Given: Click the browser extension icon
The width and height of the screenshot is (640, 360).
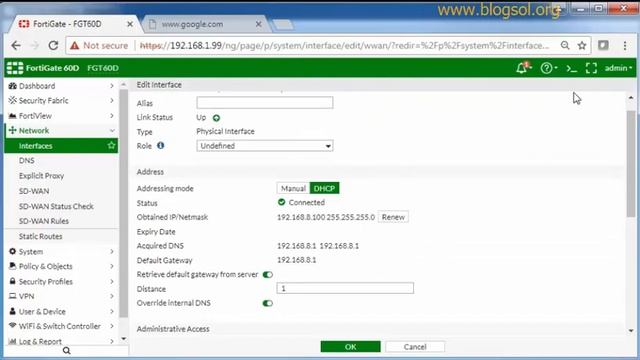Looking at the screenshot, I should (603, 45).
